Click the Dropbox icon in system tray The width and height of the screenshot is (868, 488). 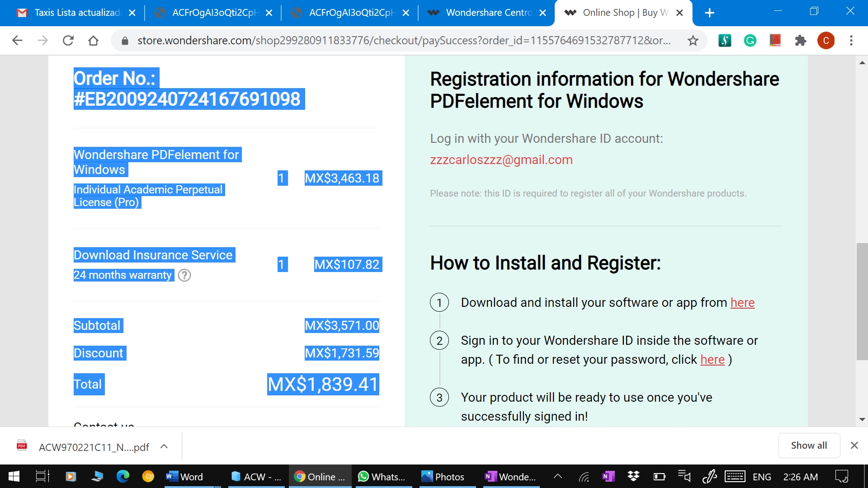[634, 477]
